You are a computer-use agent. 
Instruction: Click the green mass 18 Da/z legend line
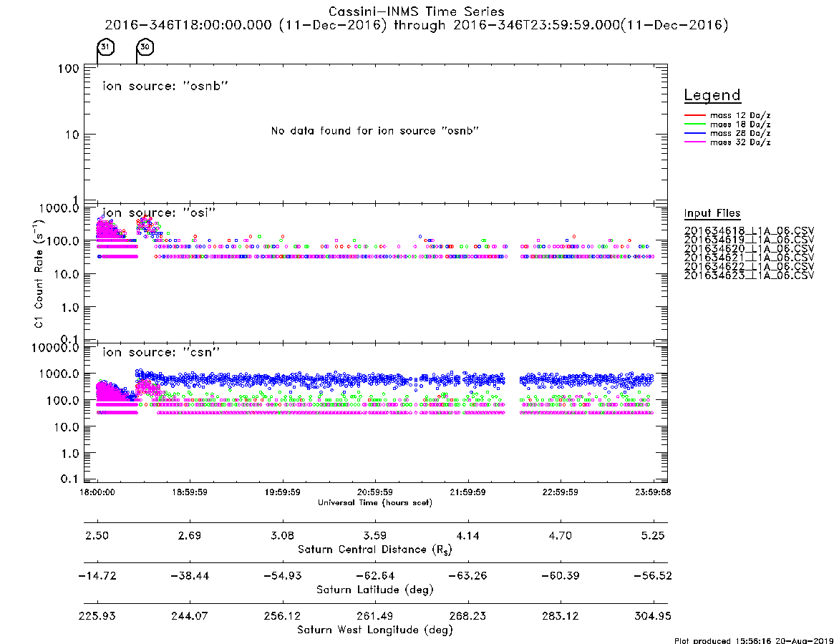[x=694, y=125]
